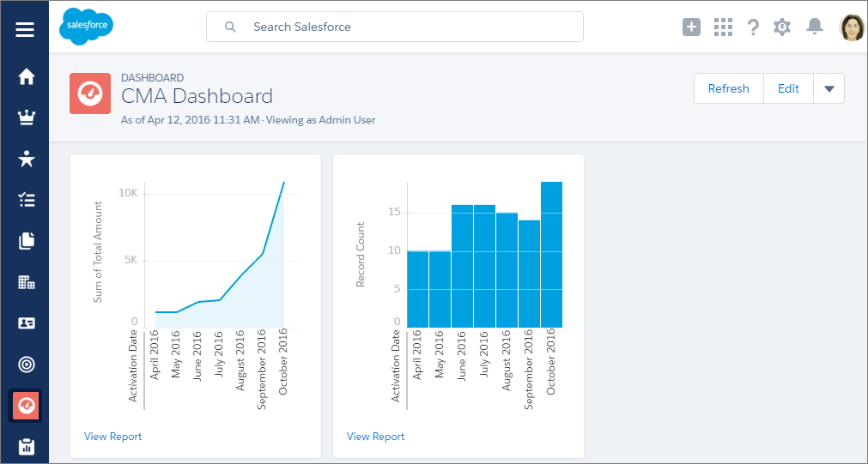The width and height of the screenshot is (868, 464).
Task: Click View Report under the line chart
Action: point(112,437)
